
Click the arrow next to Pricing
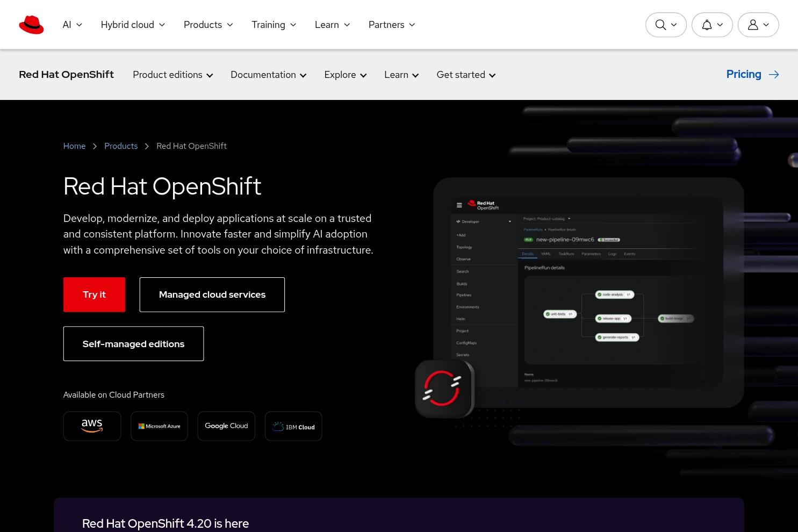(774, 75)
